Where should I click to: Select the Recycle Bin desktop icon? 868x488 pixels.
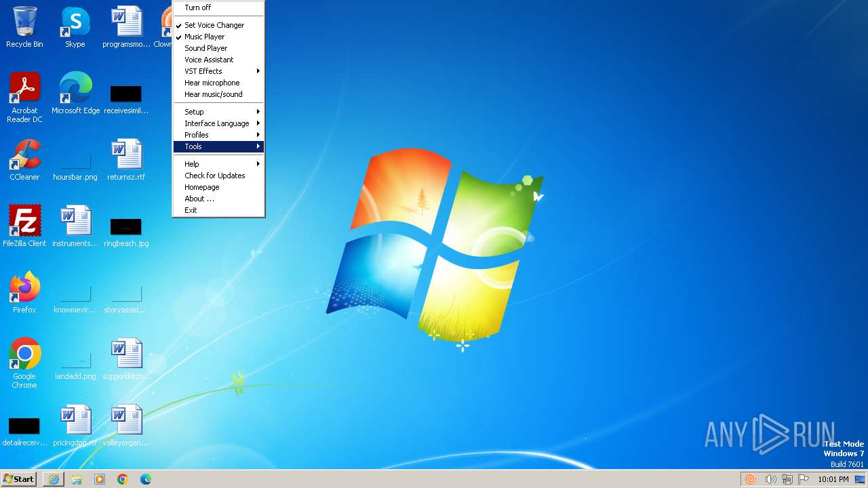pos(24,27)
